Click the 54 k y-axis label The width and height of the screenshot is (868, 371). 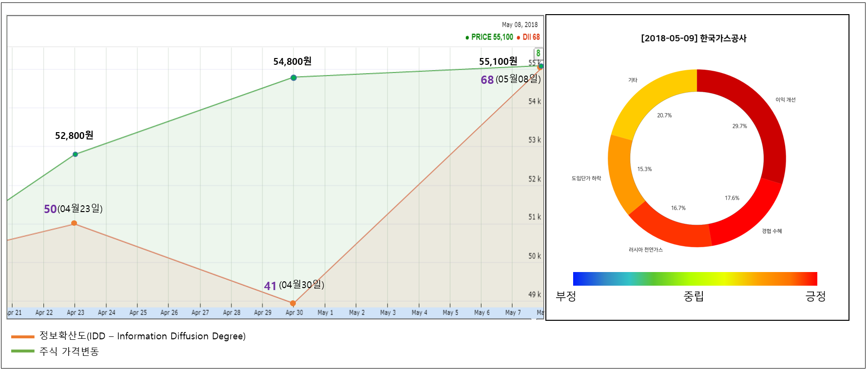535,101
